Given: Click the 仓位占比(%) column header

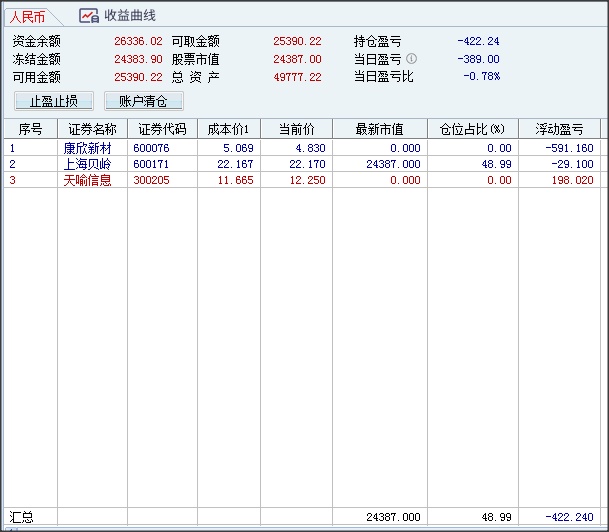Looking at the screenshot, I should tap(473, 129).
